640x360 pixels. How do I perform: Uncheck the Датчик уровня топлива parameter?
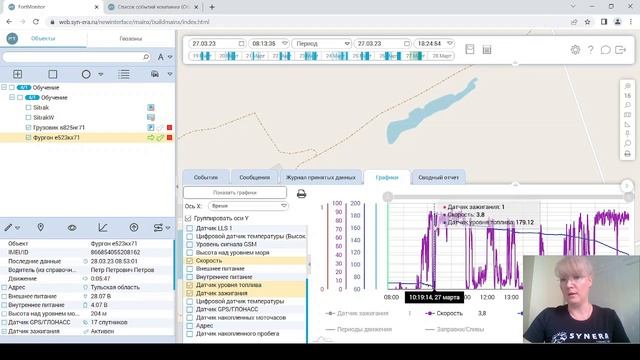pos(189,285)
